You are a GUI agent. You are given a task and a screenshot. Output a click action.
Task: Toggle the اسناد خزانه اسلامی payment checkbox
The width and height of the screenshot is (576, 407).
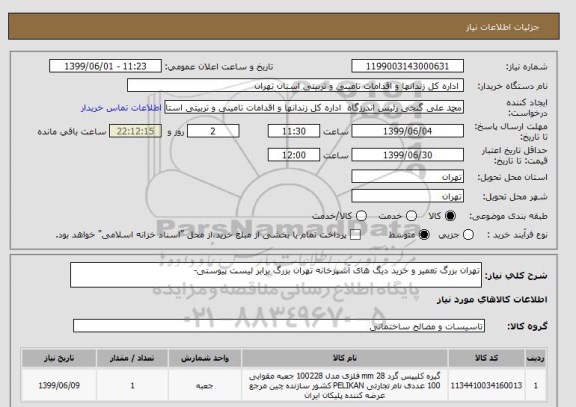pyautogui.click(x=355, y=235)
